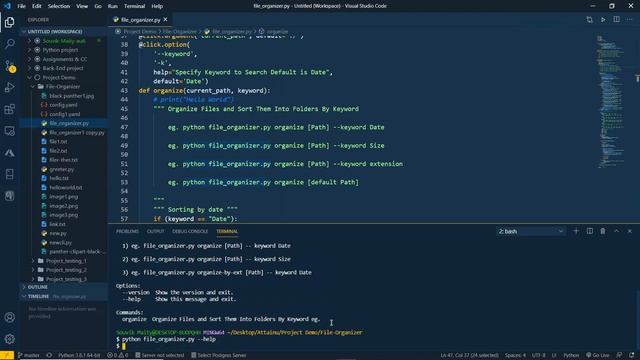Image resolution: width=640 pixels, height=360 pixels.
Task: Click Ln 47, Col 37 cursor position
Action: 469,355
